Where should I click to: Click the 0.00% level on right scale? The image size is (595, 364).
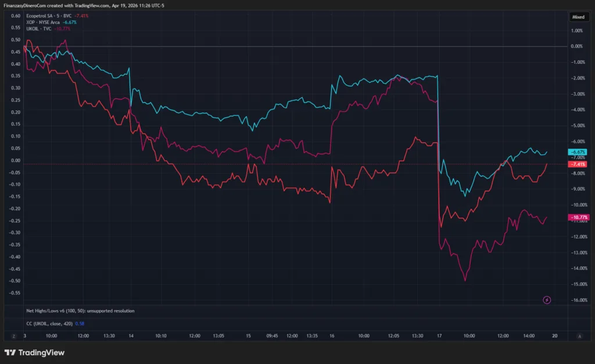576,46
